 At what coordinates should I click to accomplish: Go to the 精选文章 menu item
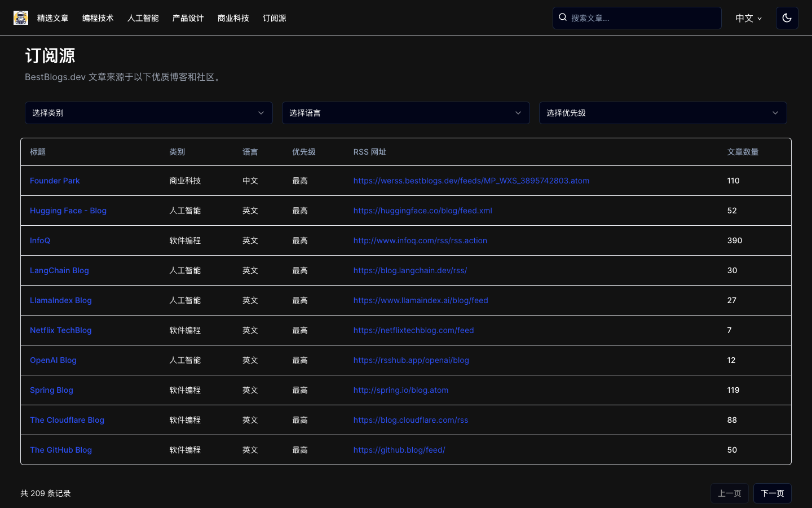(53, 18)
